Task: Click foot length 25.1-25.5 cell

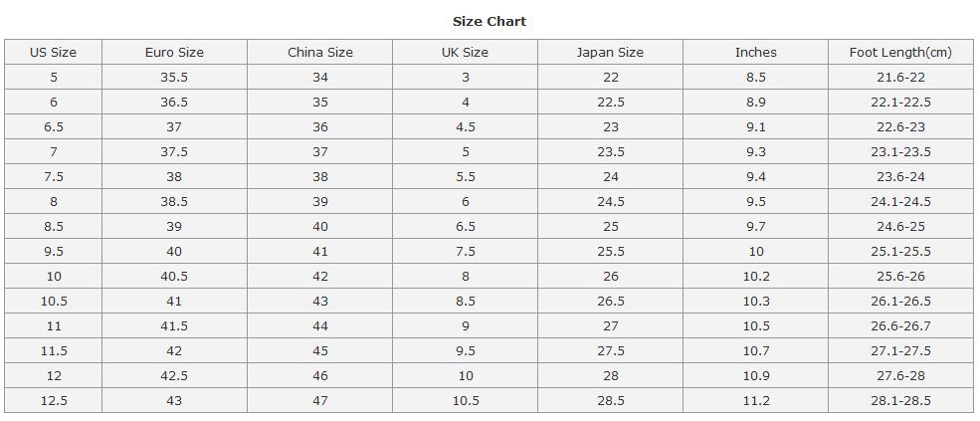Action: point(900,251)
